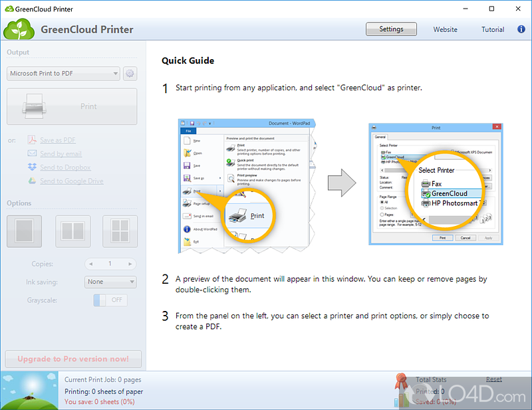Viewport: 532px width, 410px height.
Task: Click the Google Drive icon
Action: click(x=32, y=181)
